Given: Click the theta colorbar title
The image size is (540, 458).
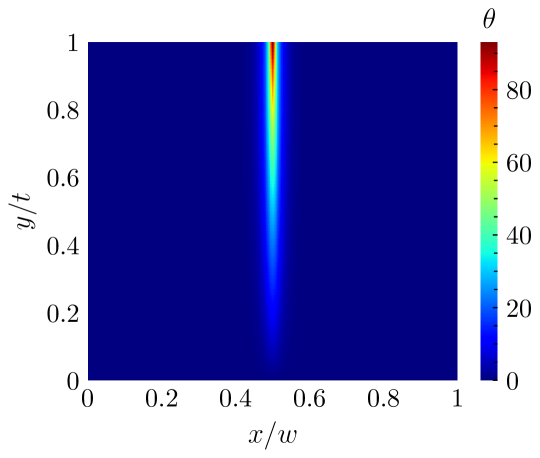Looking at the screenshot, I should [x=489, y=20].
